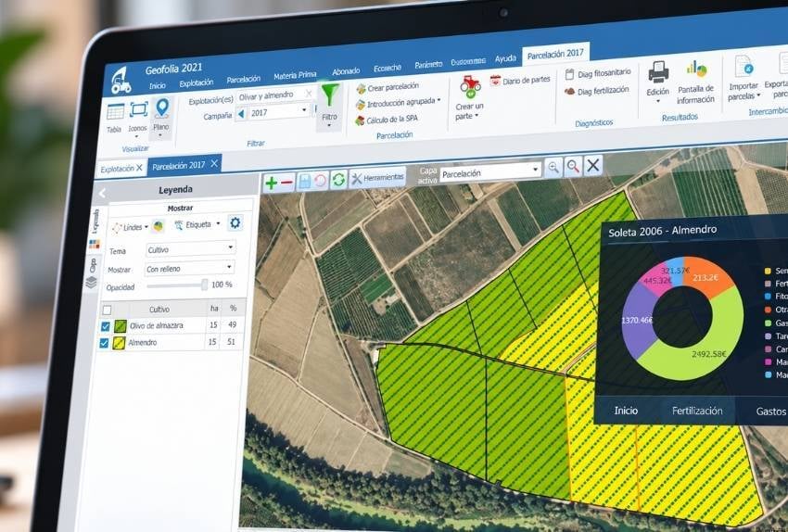
Task: Click the Soleta 2006 - Almendro title
Action: pyautogui.click(x=662, y=231)
